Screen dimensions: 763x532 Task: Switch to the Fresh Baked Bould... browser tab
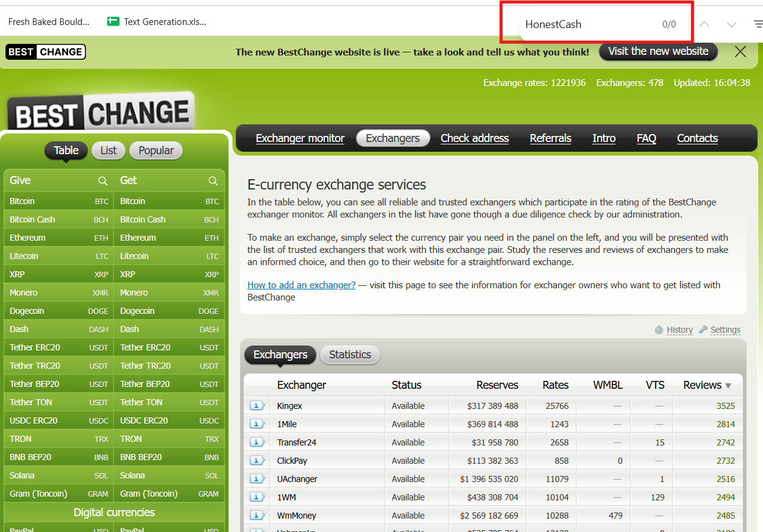49,21
